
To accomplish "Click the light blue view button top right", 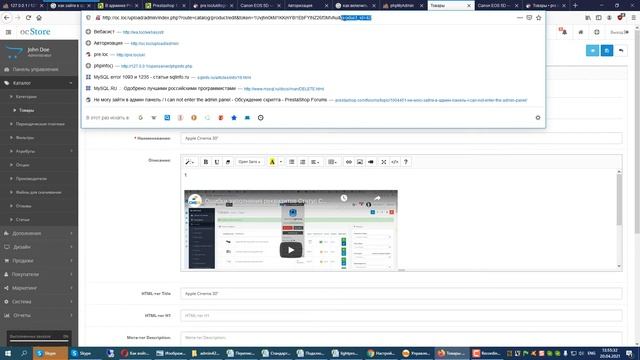I will [x=592, y=51].
